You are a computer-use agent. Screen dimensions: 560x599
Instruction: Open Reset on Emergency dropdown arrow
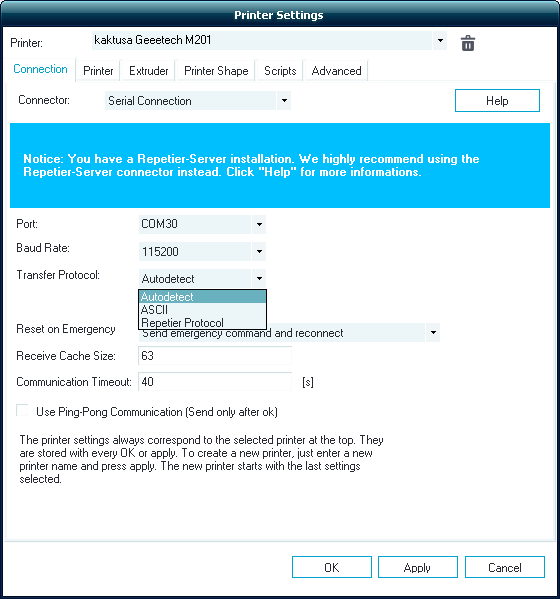click(433, 332)
